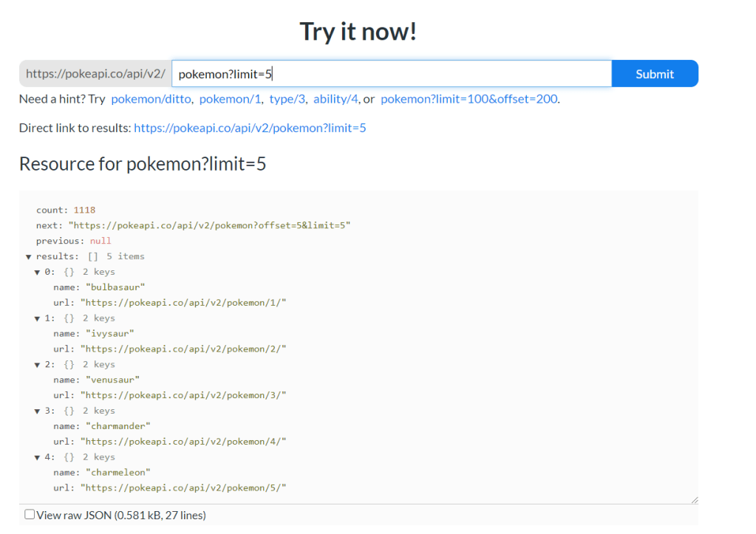Viewport: 756px width, 534px height.
Task: Open the direct link to results
Action: tap(250, 128)
